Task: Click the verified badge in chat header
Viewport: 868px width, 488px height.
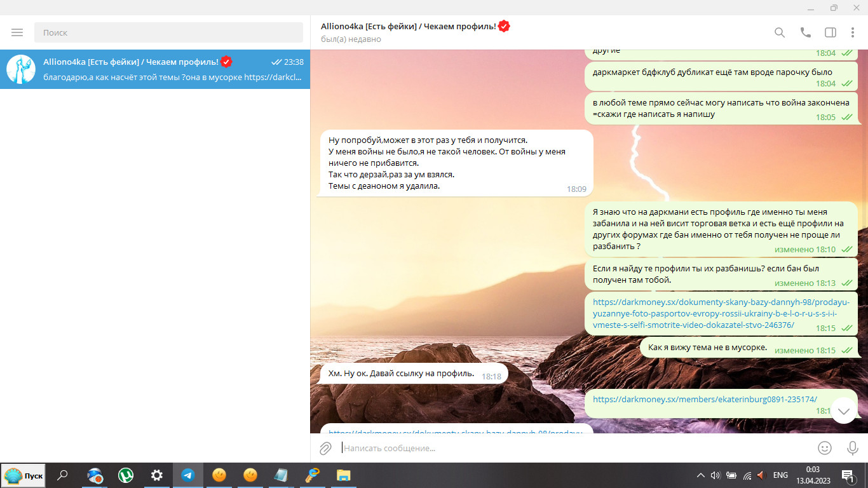Action: click(504, 26)
